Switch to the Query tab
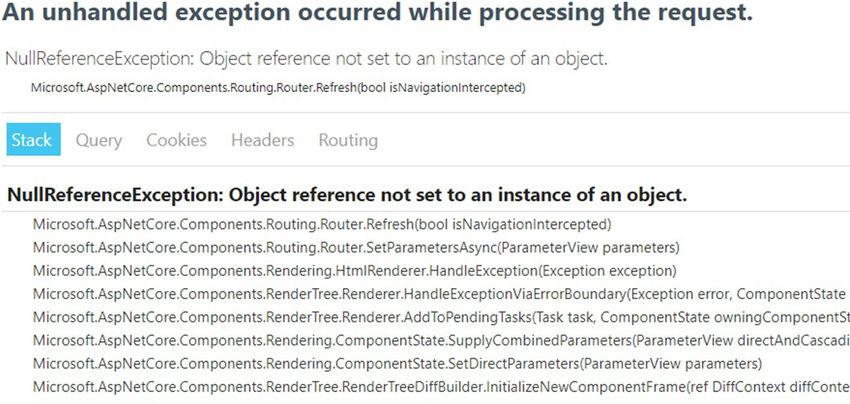Image resolution: width=850 pixels, height=404 pixels. (x=99, y=140)
